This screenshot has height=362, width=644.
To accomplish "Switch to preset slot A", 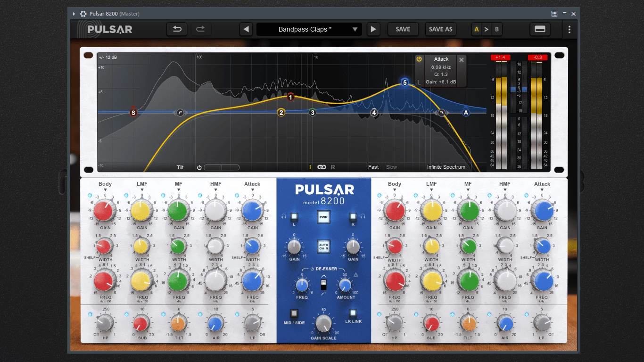I will click(477, 29).
